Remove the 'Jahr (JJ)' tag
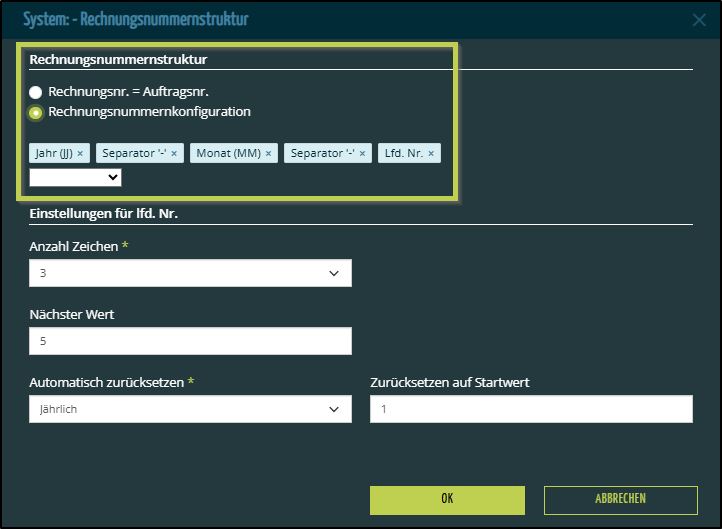Screen dimensions: 722x529 click(80, 153)
